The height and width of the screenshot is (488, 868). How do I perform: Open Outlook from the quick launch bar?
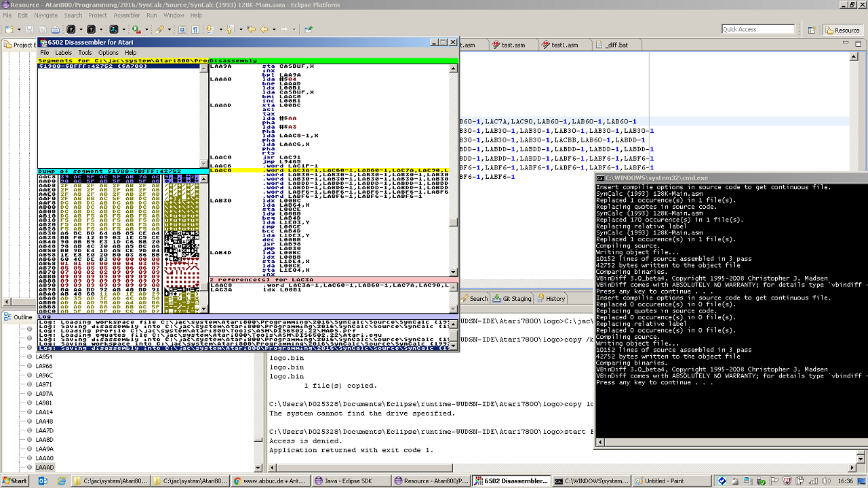click(x=43, y=481)
